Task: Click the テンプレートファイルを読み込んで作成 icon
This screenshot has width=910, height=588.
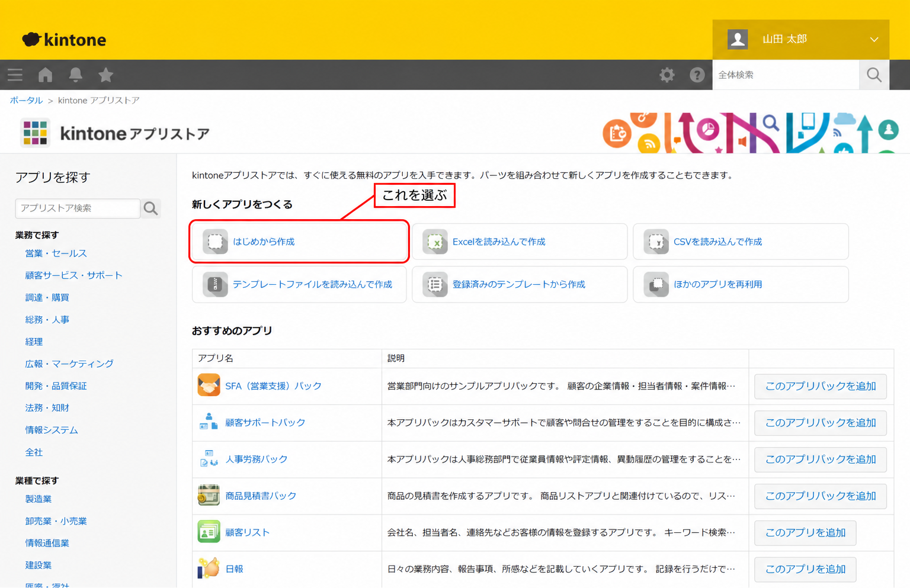Action: click(216, 284)
